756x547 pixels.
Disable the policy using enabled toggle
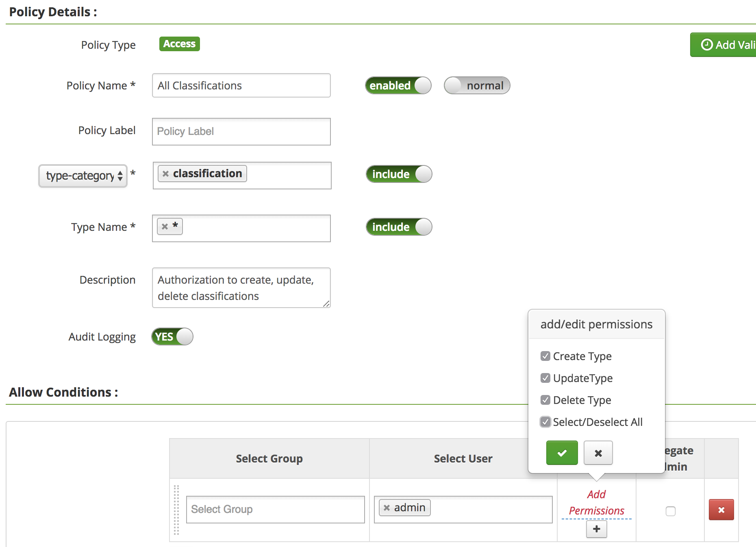[x=398, y=86]
